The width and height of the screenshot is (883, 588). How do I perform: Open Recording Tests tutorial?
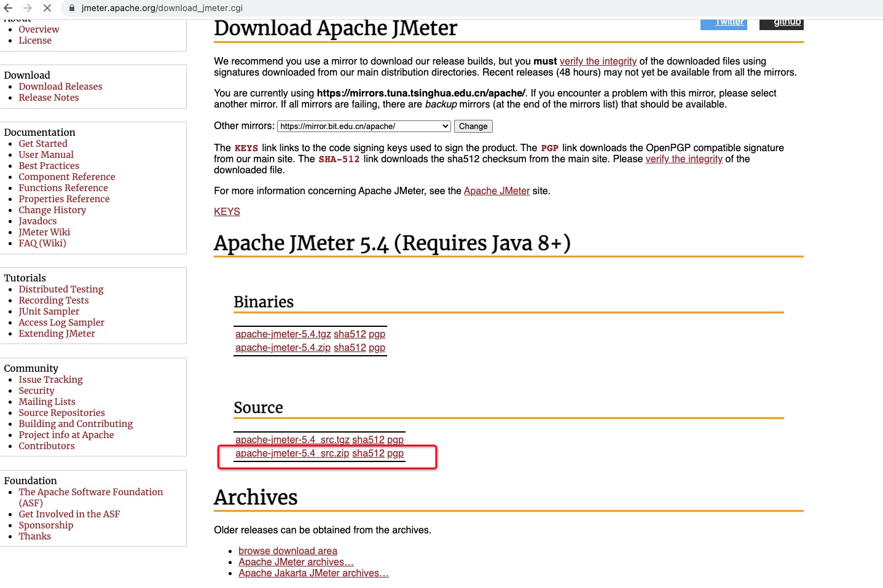click(53, 300)
